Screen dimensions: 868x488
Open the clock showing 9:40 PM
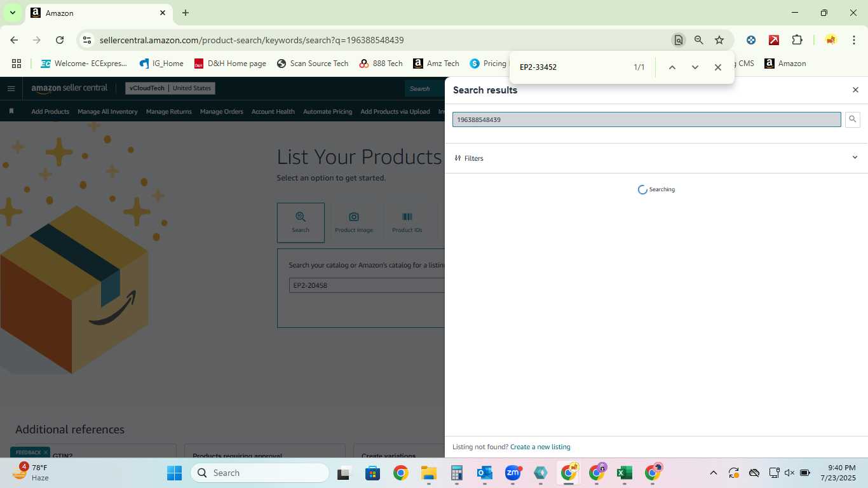click(838, 473)
